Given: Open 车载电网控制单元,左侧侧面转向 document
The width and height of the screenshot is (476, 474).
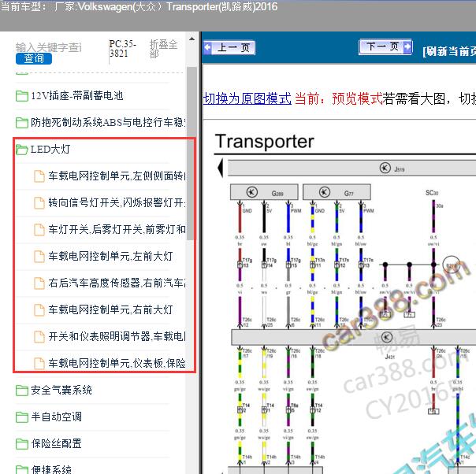Looking at the screenshot, I should pos(117,176).
